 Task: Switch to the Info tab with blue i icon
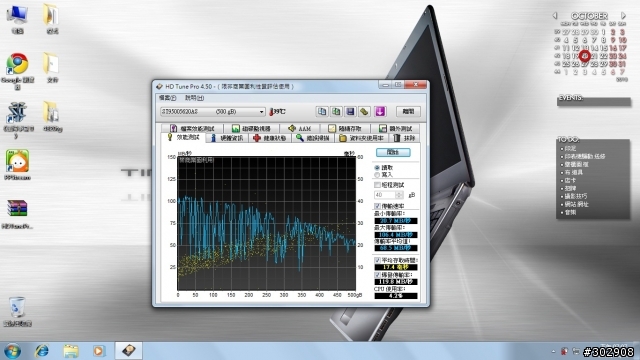point(227,138)
